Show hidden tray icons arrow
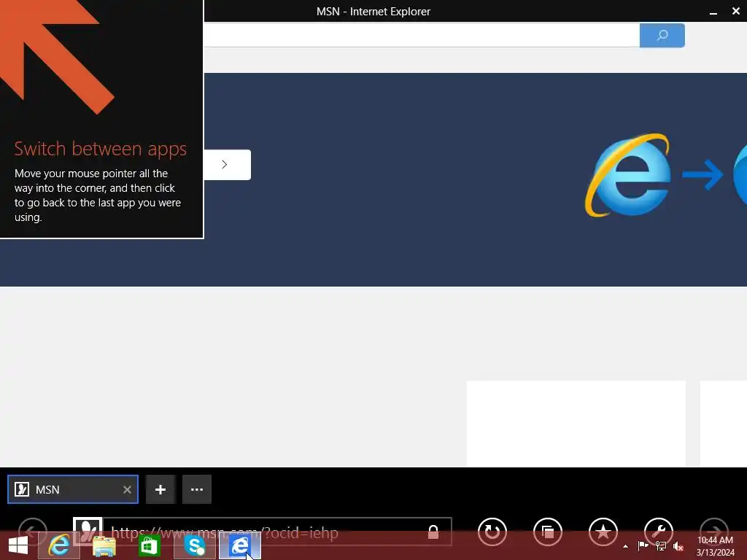The width and height of the screenshot is (747, 560). (625, 546)
